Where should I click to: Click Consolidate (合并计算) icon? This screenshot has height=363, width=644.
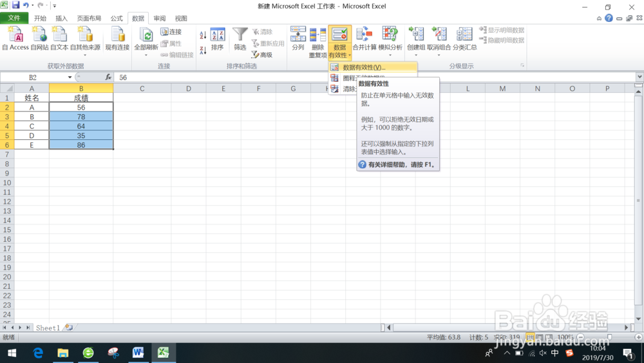[365, 38]
